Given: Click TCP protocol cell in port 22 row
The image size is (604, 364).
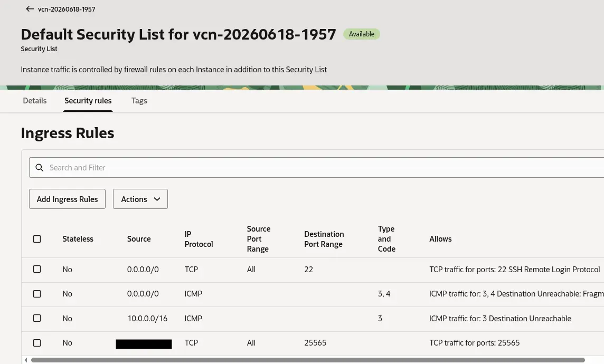Looking at the screenshot, I should 191,270.
